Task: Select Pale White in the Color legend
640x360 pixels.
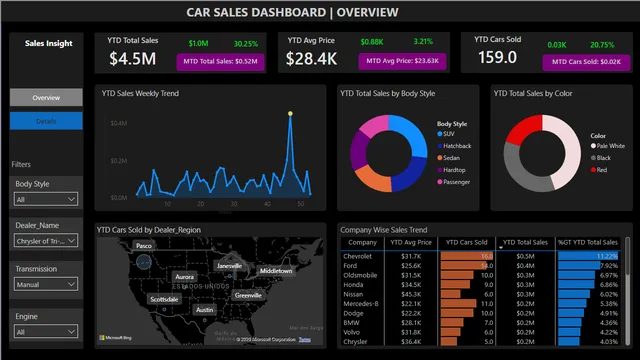Action: pyautogui.click(x=607, y=146)
